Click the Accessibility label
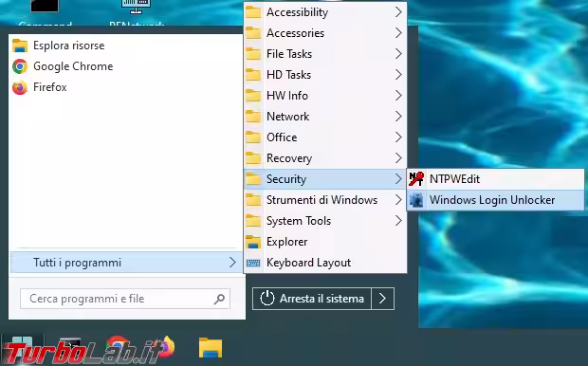Image resolution: width=588 pixels, height=366 pixels. pyautogui.click(x=298, y=12)
